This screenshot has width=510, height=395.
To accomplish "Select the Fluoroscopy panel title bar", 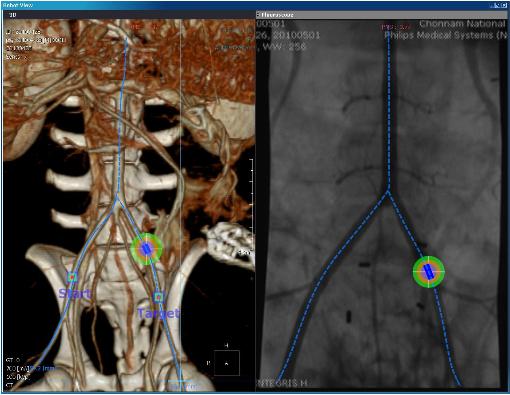I will coord(382,15).
